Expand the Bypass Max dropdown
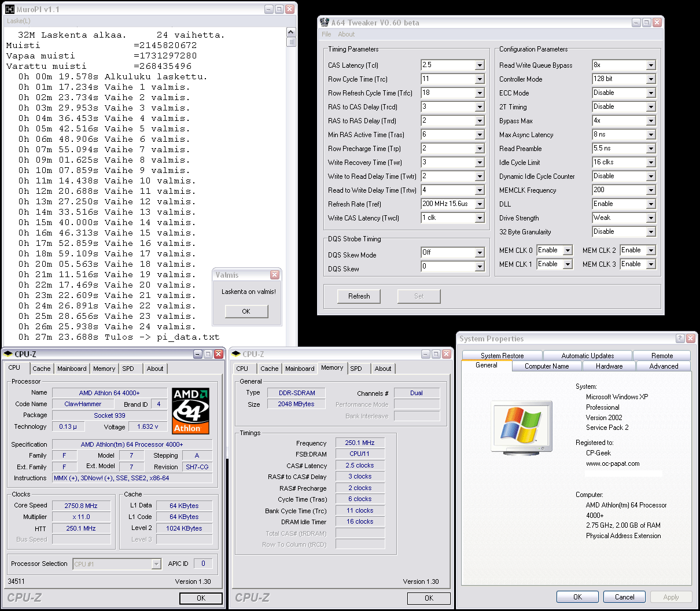Viewport: 700px width, 611px height. pyautogui.click(x=651, y=121)
